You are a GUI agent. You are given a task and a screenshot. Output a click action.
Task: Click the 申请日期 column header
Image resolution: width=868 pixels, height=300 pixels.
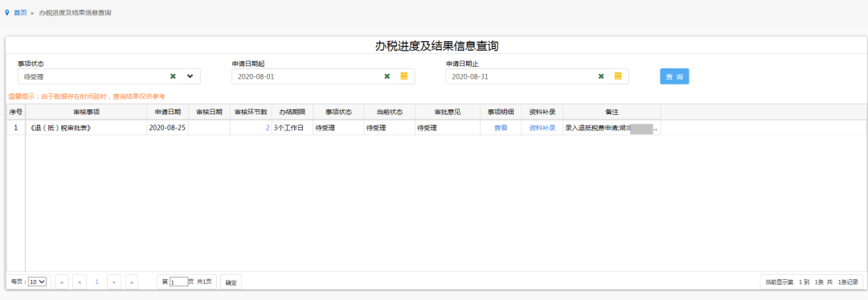tap(168, 112)
